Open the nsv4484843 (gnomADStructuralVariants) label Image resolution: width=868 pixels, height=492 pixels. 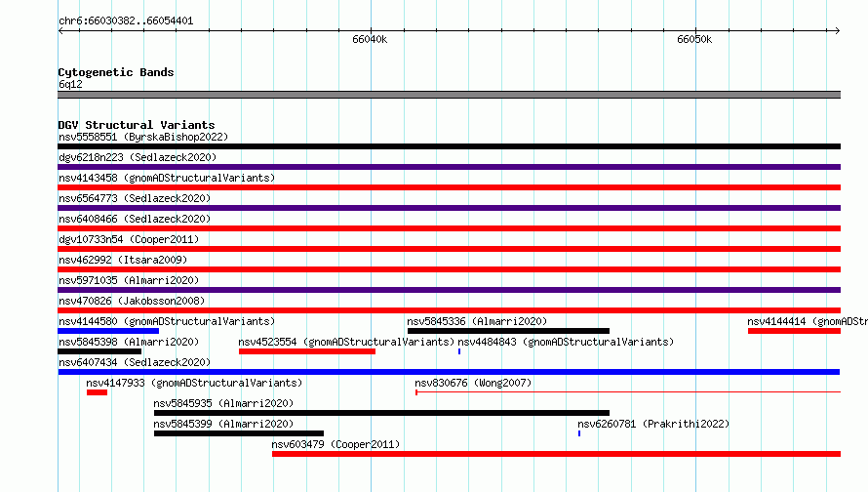[566, 342]
